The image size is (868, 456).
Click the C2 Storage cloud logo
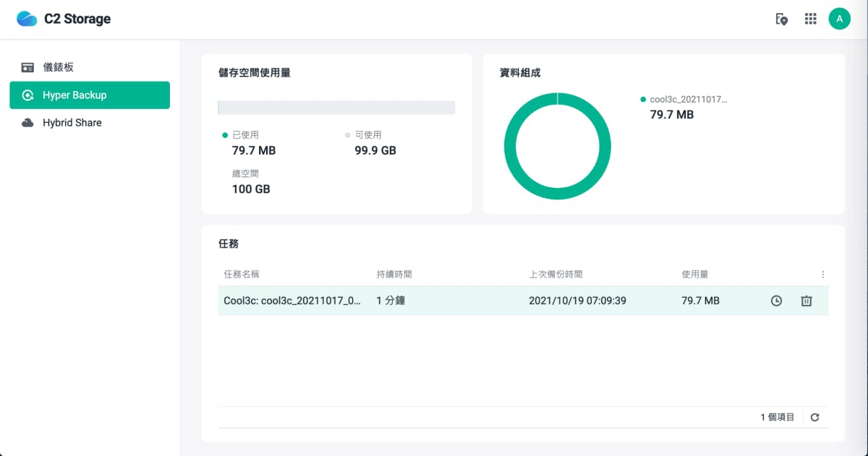[27, 19]
